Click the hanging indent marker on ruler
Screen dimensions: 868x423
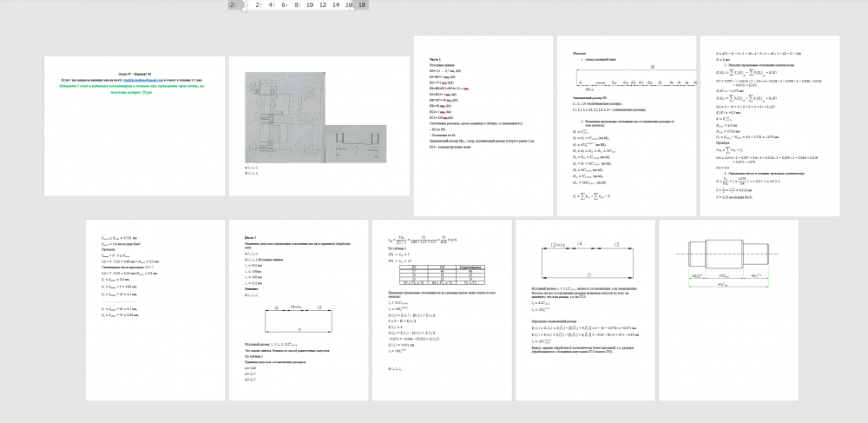245,8
